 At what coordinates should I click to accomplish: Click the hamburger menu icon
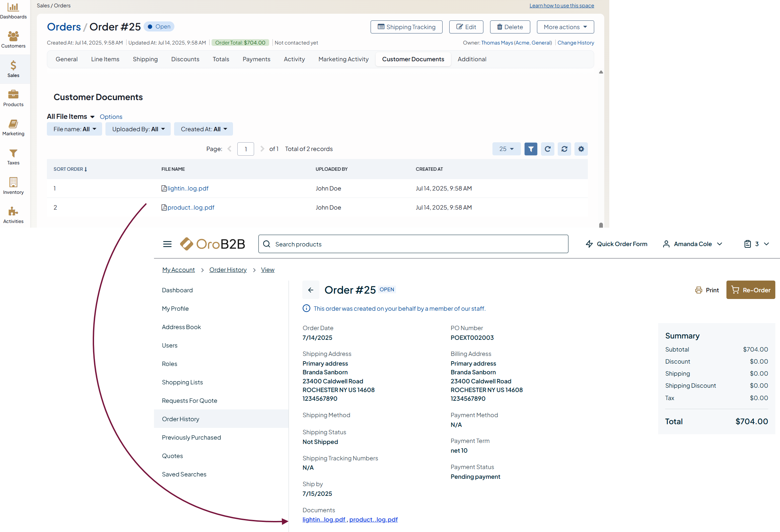pos(167,244)
